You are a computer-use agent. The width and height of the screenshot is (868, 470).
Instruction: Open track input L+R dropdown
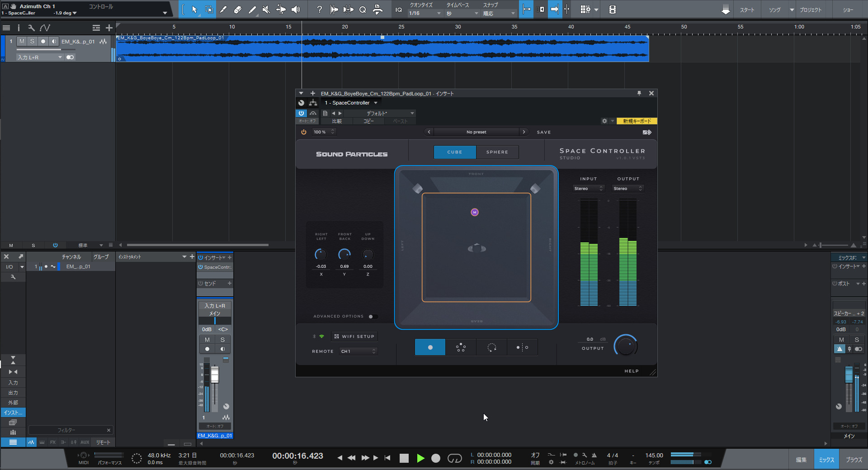(x=39, y=57)
